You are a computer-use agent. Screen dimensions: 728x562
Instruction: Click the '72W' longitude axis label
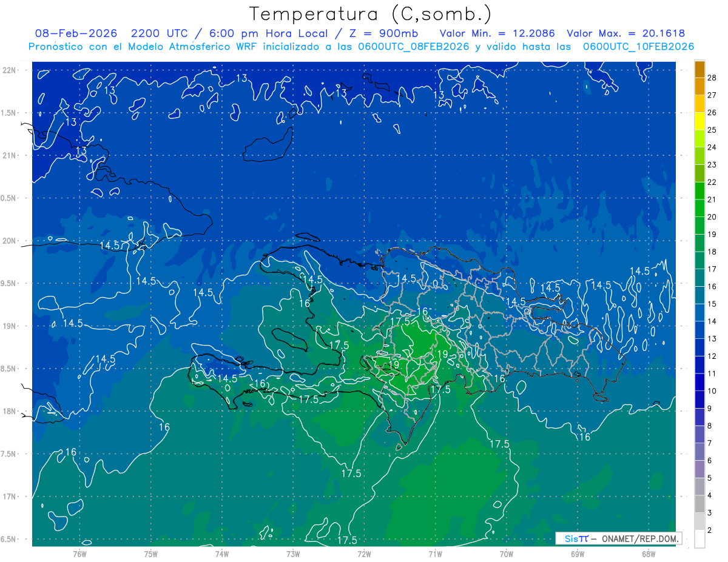[364, 554]
